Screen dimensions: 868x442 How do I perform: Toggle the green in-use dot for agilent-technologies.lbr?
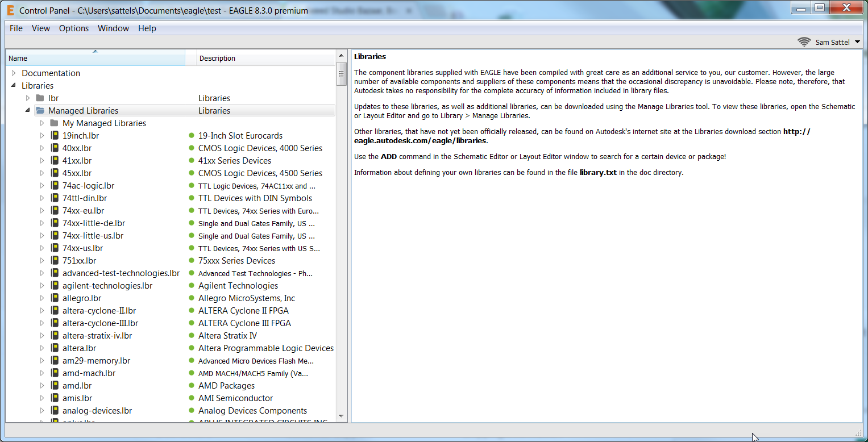point(192,286)
